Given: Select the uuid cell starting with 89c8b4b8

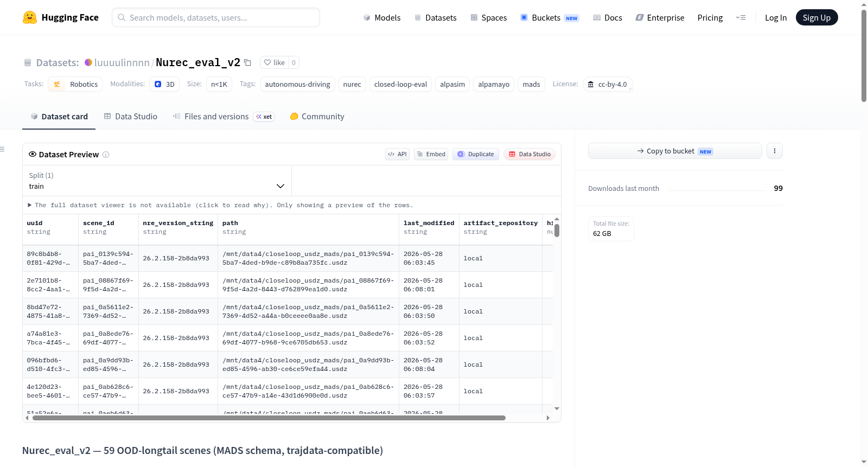Looking at the screenshot, I should coord(50,258).
